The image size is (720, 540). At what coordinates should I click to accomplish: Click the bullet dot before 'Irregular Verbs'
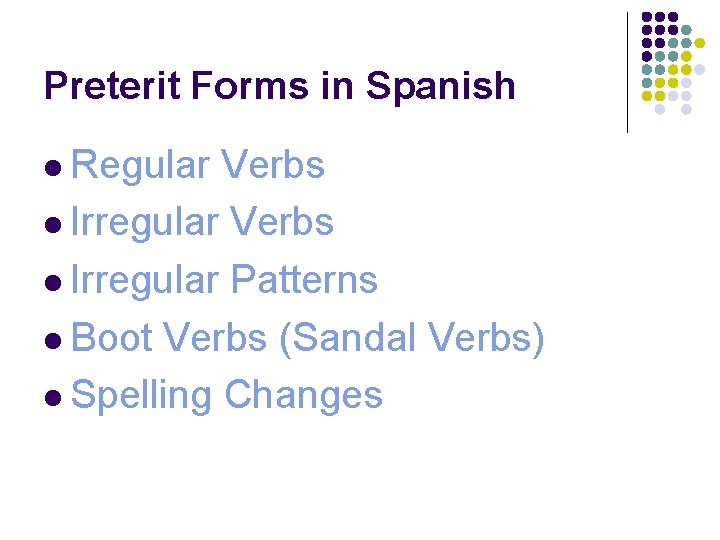[x=53, y=225]
